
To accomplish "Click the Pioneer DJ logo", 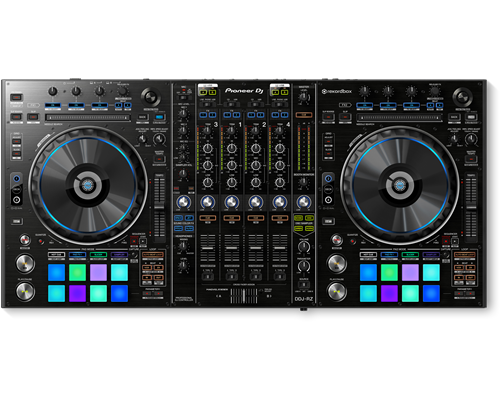I will click(244, 91).
